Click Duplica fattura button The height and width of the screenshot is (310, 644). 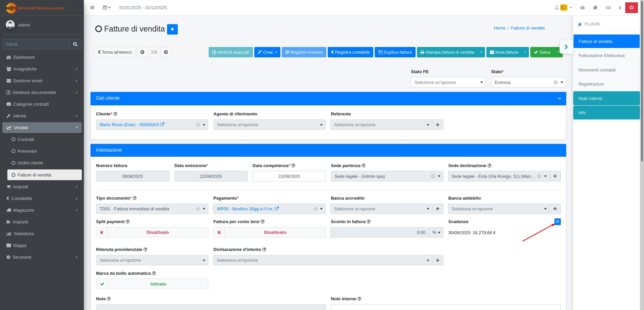(x=395, y=52)
